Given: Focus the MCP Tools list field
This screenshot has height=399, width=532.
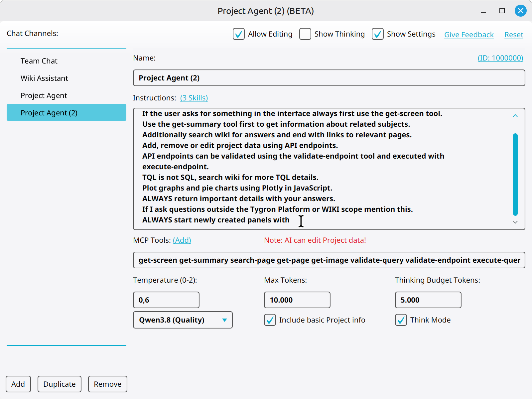Looking at the screenshot, I should pyautogui.click(x=329, y=260).
